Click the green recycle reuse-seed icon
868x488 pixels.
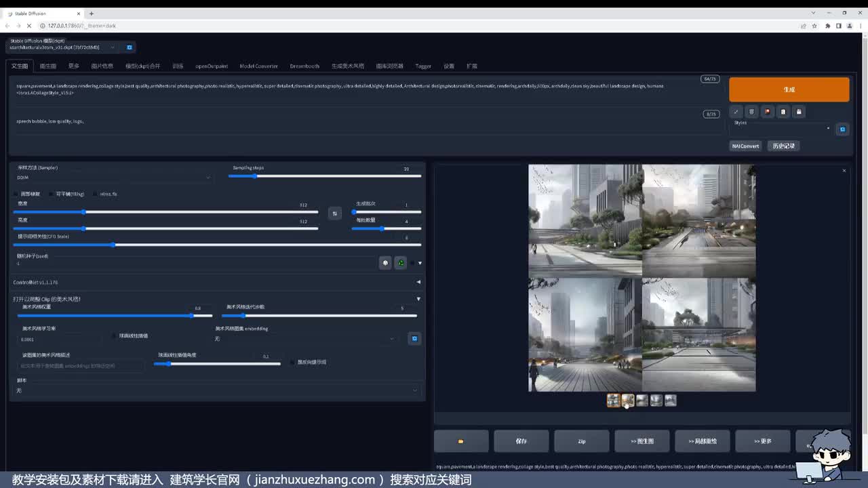tap(401, 263)
